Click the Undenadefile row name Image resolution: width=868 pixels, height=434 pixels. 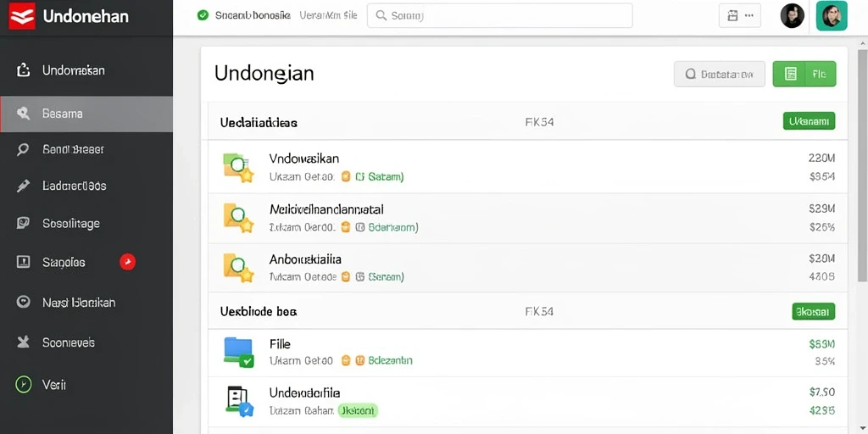tap(304, 393)
